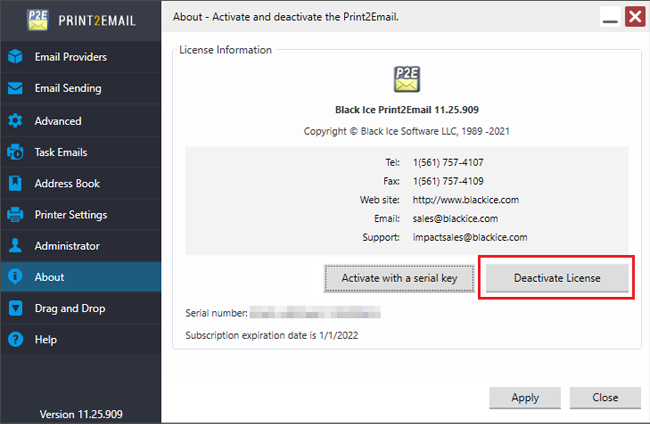This screenshot has height=424, width=650.
Task: Open Address Book page
Action: coord(81,183)
